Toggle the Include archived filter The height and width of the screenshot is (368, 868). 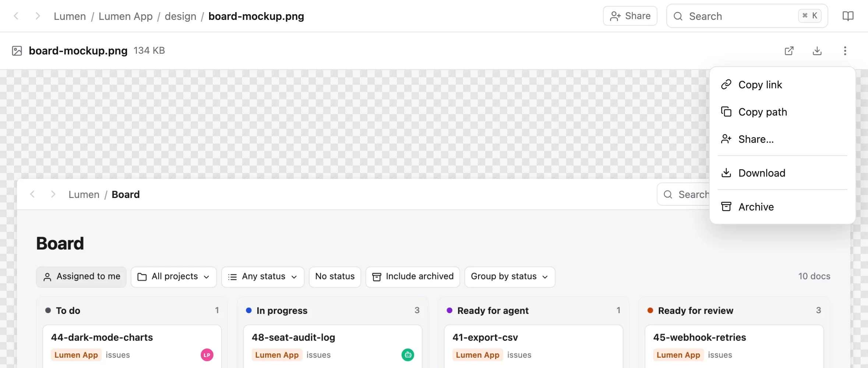coord(413,277)
